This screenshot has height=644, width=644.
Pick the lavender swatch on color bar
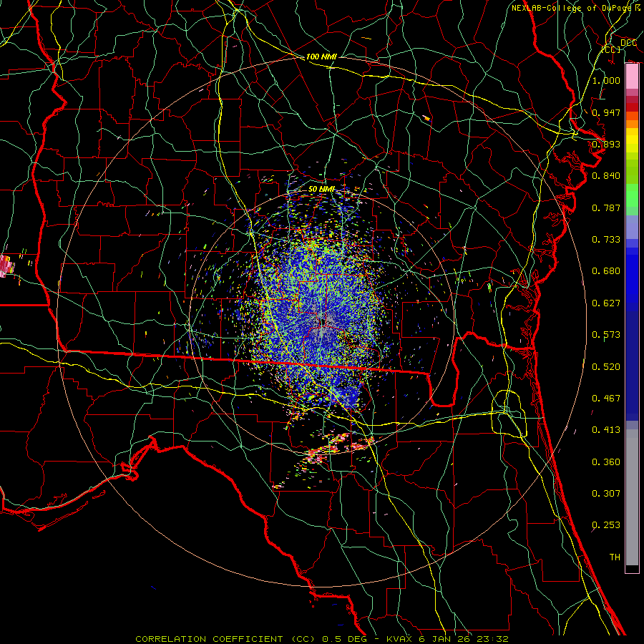point(632,227)
